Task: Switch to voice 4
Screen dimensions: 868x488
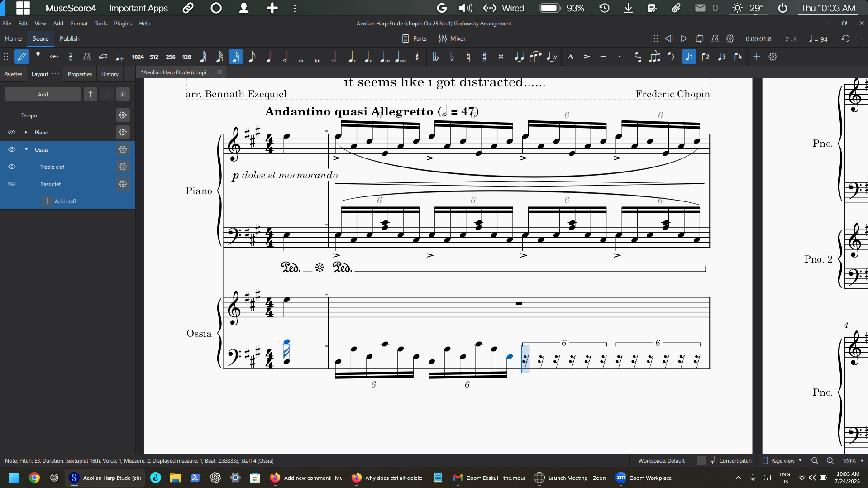Action: tap(738, 57)
